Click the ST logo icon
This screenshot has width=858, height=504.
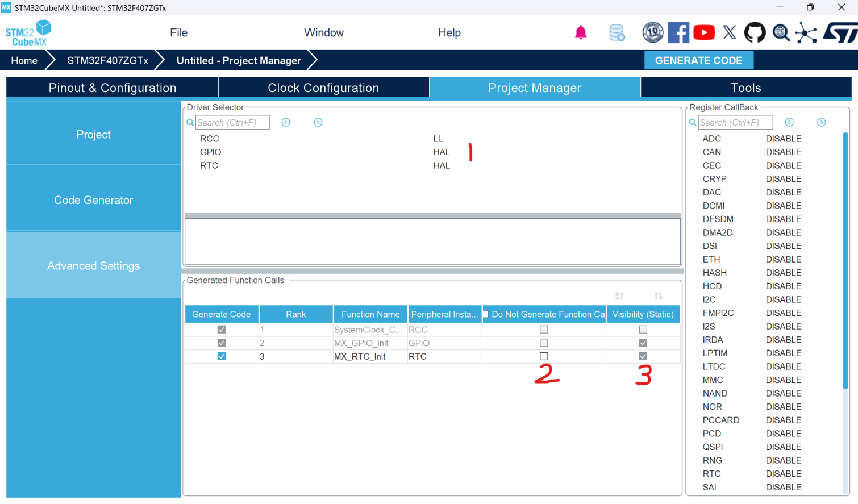pyautogui.click(x=840, y=32)
